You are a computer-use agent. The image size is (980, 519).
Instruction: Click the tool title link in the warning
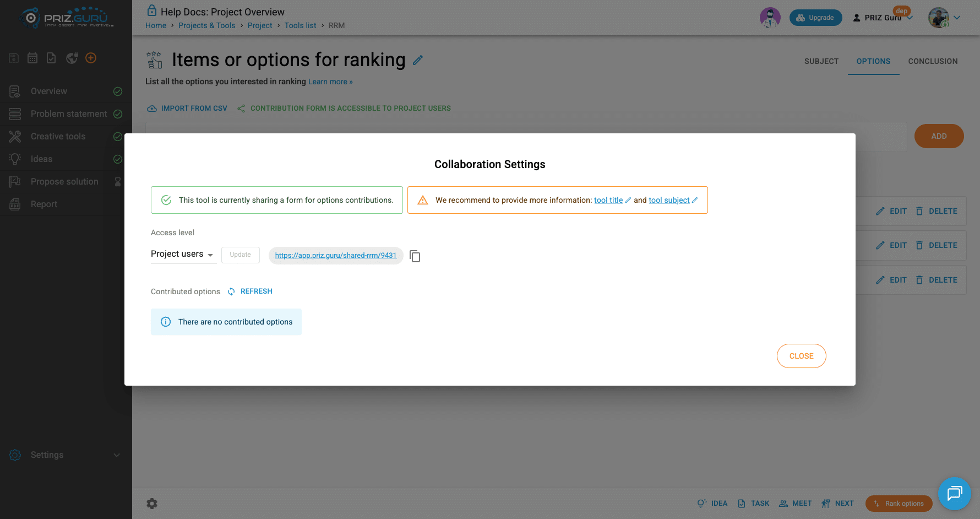pos(608,200)
